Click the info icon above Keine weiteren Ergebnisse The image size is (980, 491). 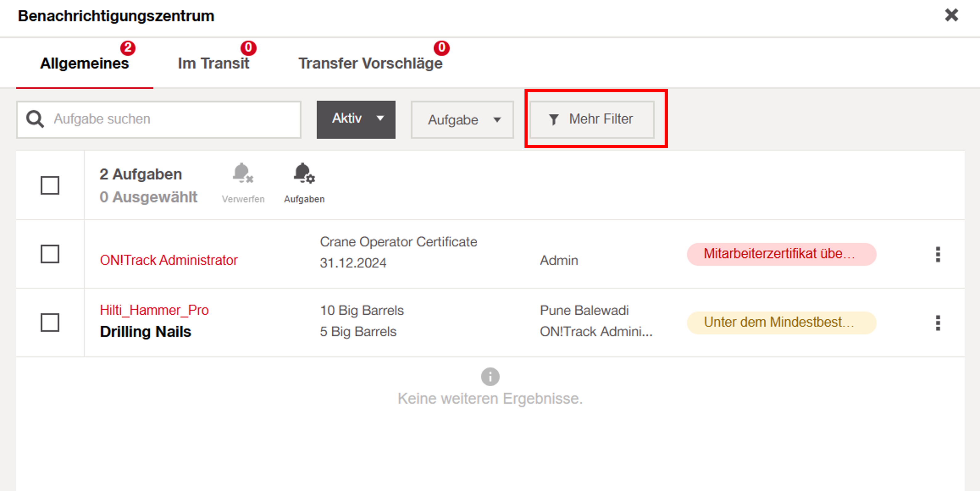click(490, 376)
